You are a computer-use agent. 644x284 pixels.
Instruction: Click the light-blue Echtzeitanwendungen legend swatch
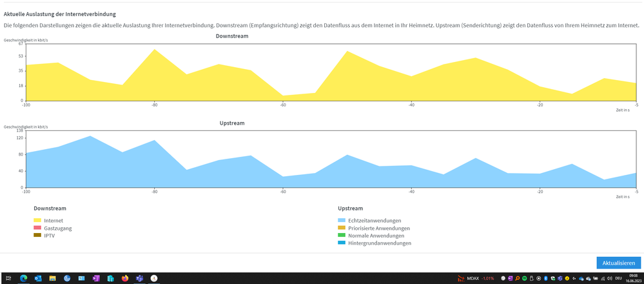[x=341, y=221]
